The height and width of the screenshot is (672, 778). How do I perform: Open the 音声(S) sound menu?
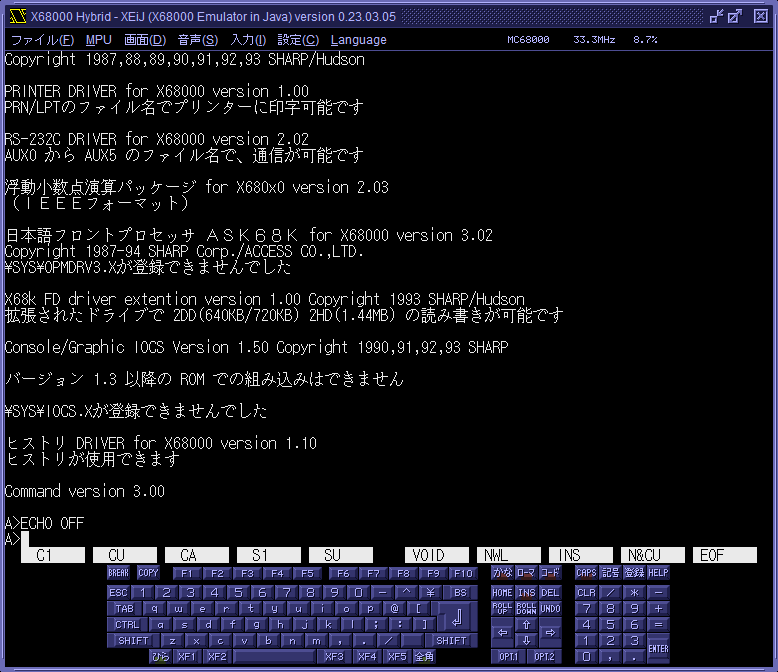pos(197,40)
